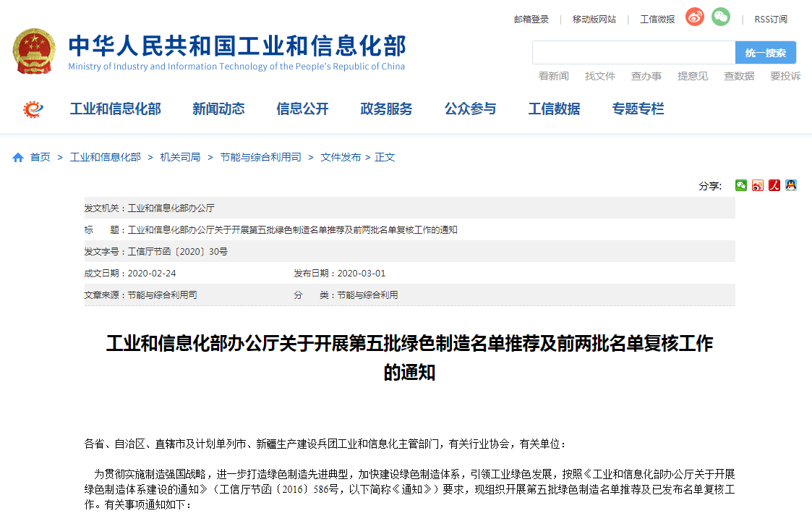Open the 邮箱登录 link
The width and height of the screenshot is (812, 516).
tap(531, 20)
